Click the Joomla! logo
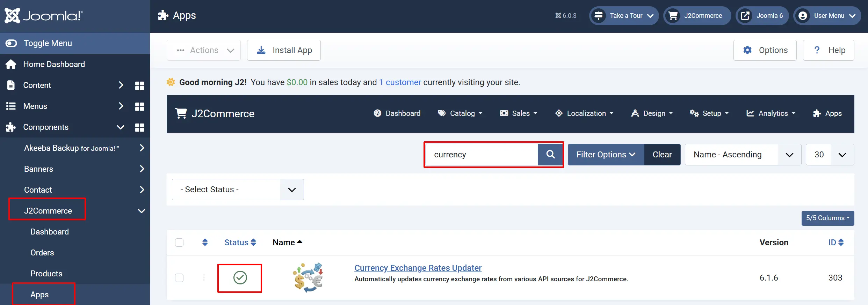Image resolution: width=868 pixels, height=305 pixels. coord(44,16)
